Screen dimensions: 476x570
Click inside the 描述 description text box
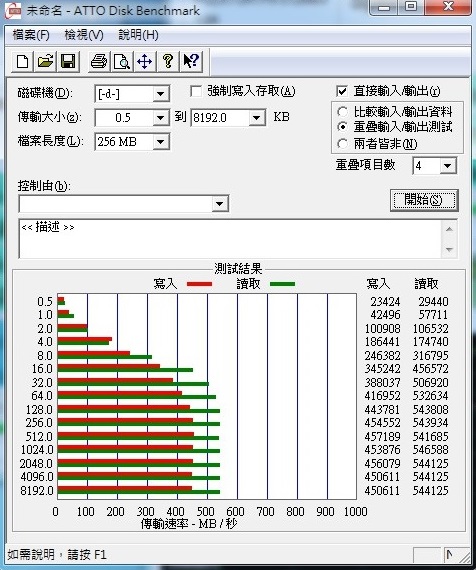[x=230, y=239]
